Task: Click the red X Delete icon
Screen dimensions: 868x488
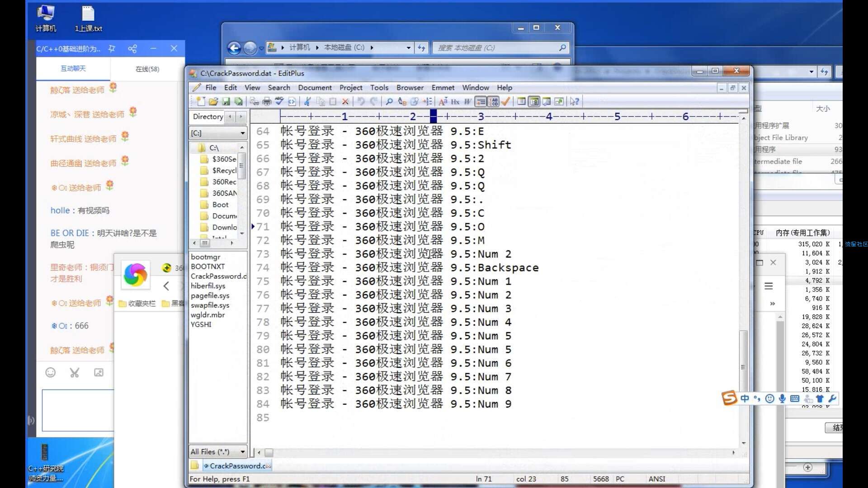Action: [x=345, y=102]
